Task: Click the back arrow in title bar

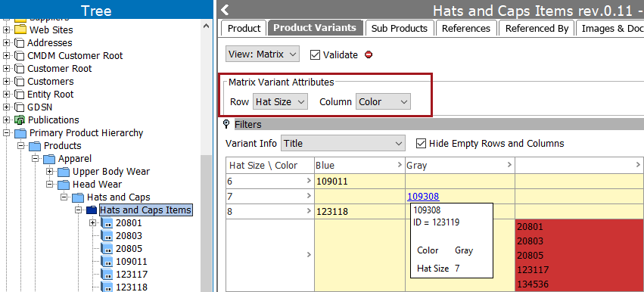Action: [x=225, y=10]
